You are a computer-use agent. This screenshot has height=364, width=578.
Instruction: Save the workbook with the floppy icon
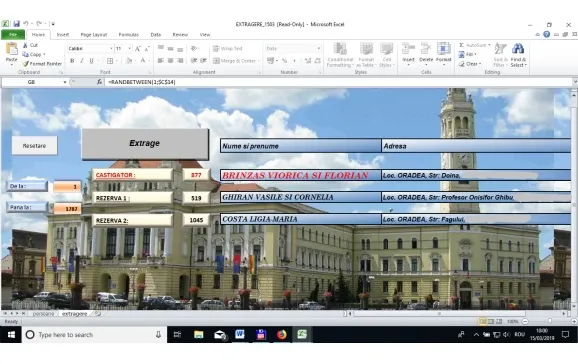(16, 24)
